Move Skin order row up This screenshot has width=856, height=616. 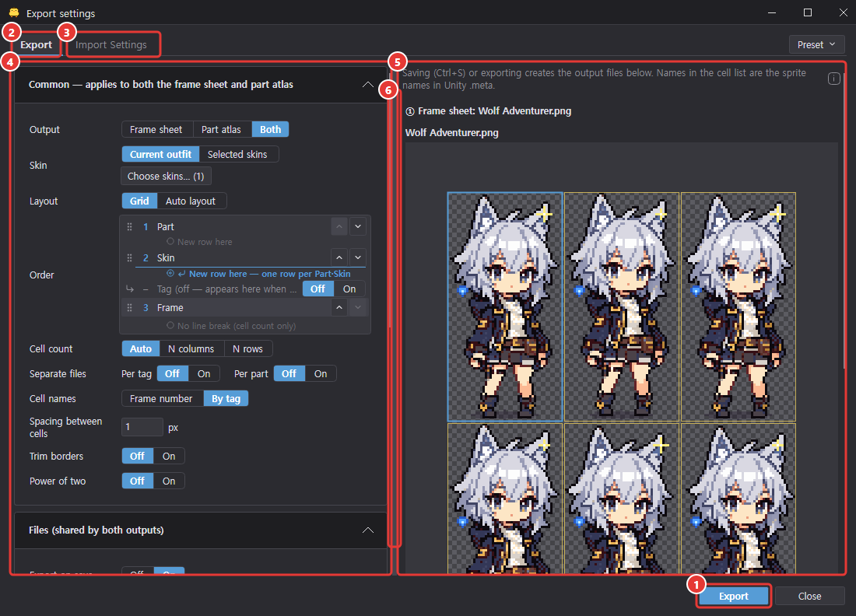339,257
